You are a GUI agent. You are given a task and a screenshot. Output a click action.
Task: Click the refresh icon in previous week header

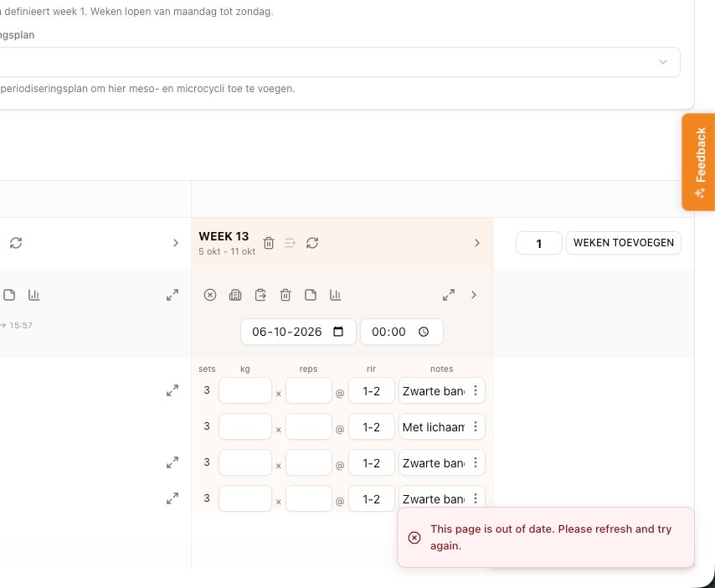[16, 243]
